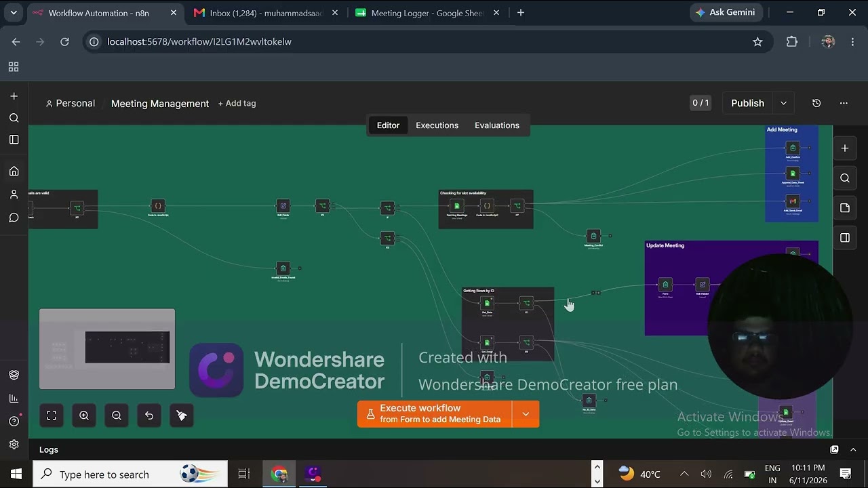Image resolution: width=868 pixels, height=488 pixels.
Task: Open the templates cube icon in sidebar
Action: (x=14, y=375)
